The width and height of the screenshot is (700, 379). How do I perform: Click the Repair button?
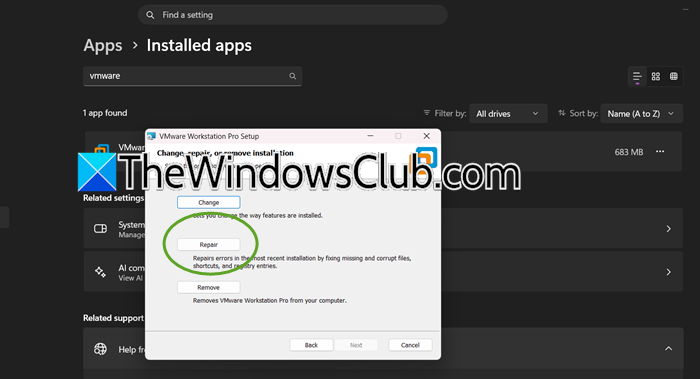pyautogui.click(x=208, y=245)
